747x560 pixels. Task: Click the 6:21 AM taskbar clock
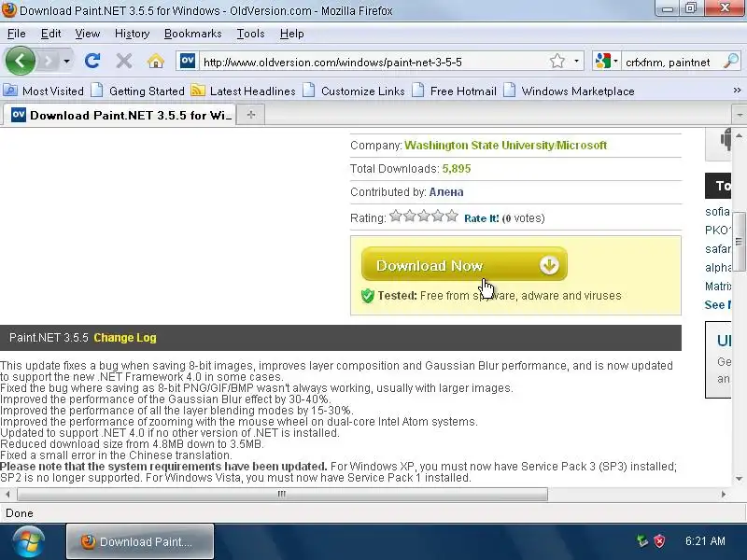[705, 541]
